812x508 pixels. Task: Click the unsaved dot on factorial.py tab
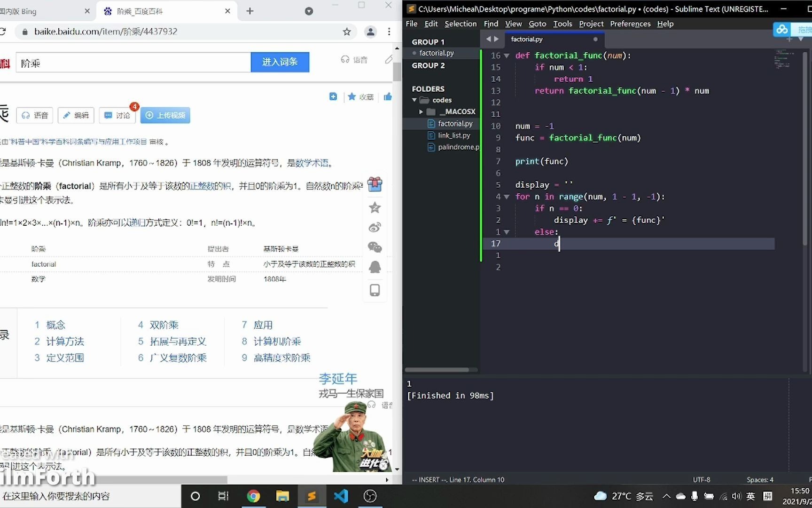[595, 40]
